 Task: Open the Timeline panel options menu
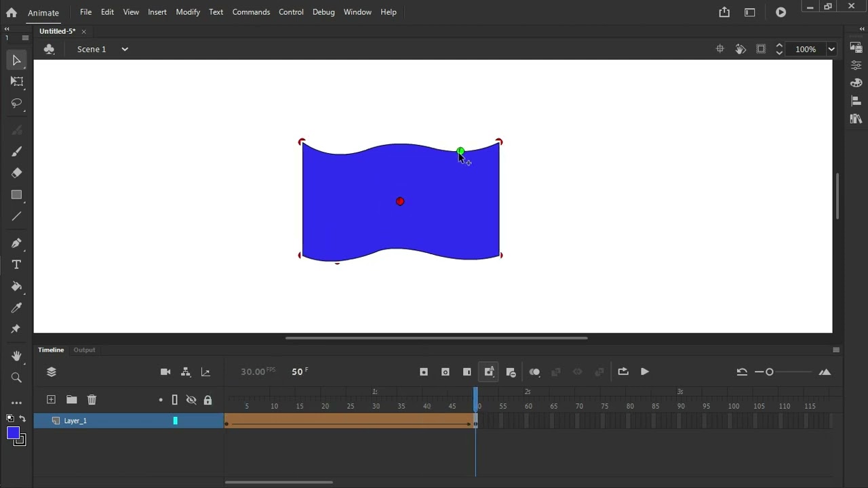coord(836,350)
